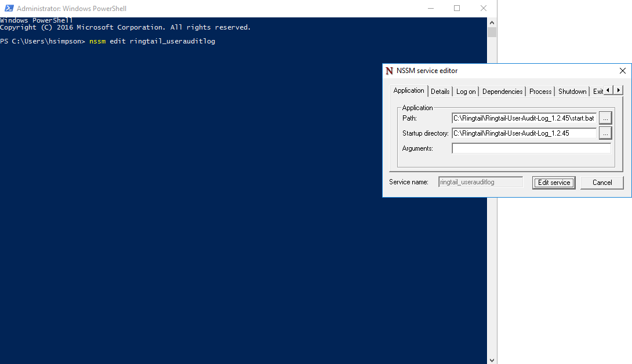This screenshot has height=364, width=632.
Task: Switch to the Details tab
Action: (440, 92)
